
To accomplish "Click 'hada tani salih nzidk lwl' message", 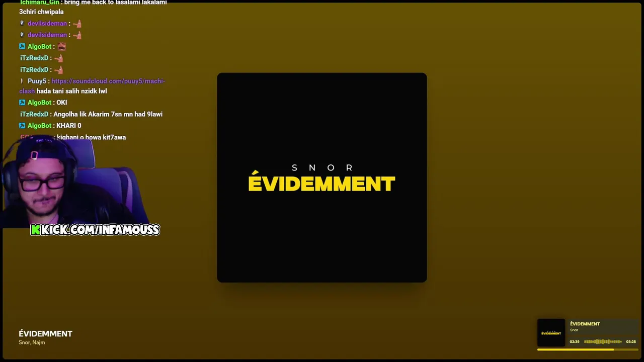I will pos(72,91).
